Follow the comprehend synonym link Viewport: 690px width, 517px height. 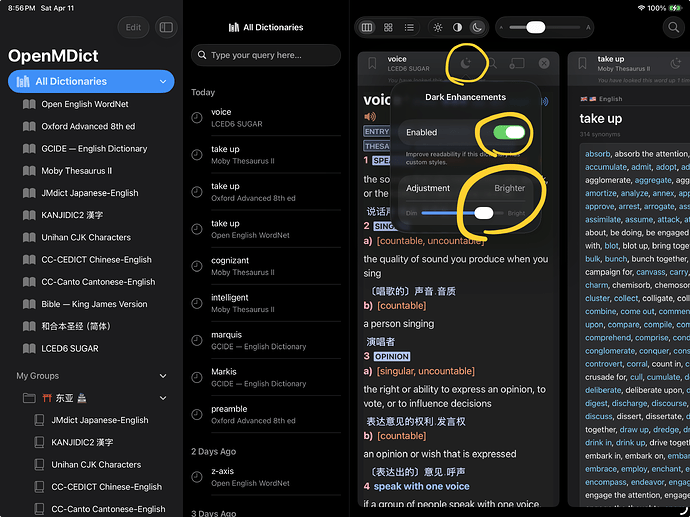[x=608, y=337]
